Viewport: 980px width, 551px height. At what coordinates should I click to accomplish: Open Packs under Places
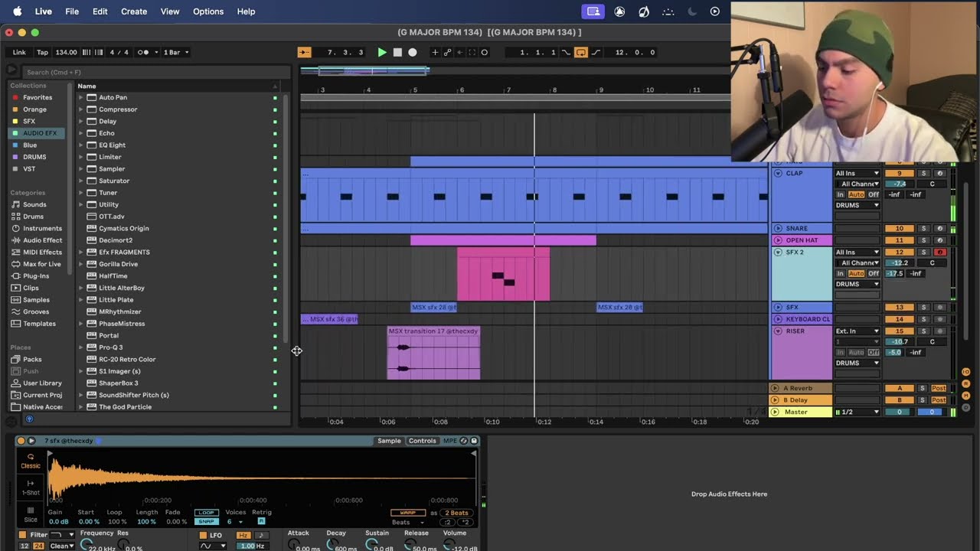coord(32,359)
